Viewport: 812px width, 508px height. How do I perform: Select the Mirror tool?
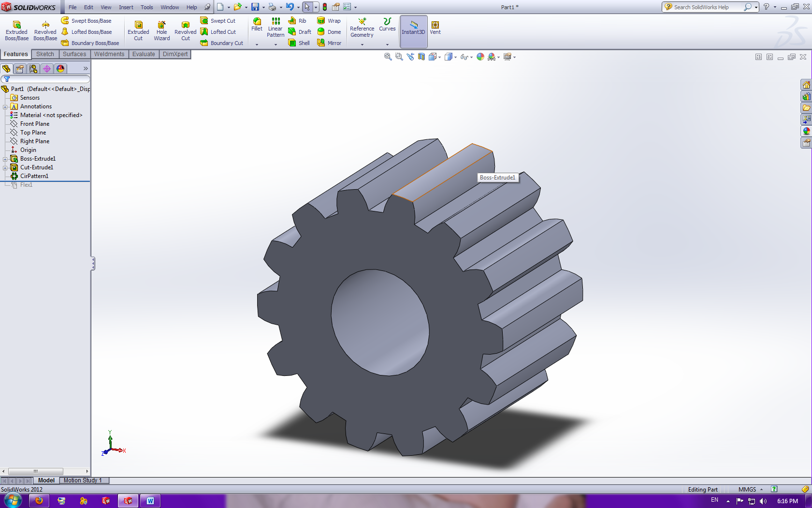pos(329,43)
